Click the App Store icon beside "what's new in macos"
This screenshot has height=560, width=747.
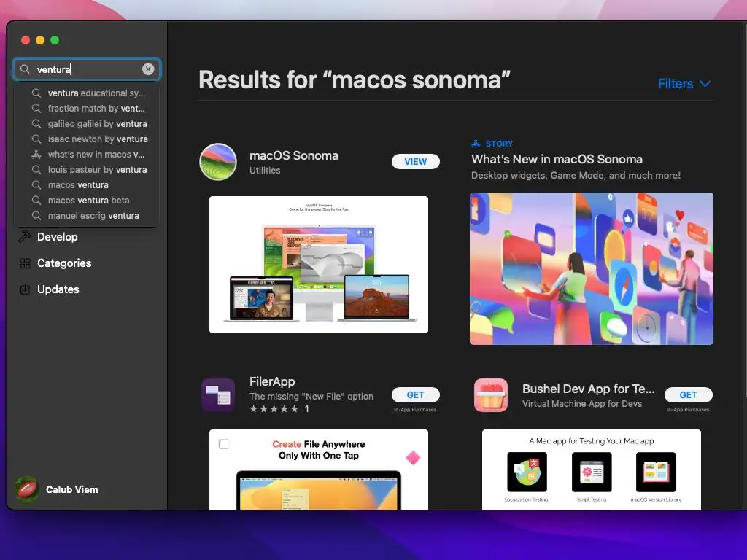point(36,155)
